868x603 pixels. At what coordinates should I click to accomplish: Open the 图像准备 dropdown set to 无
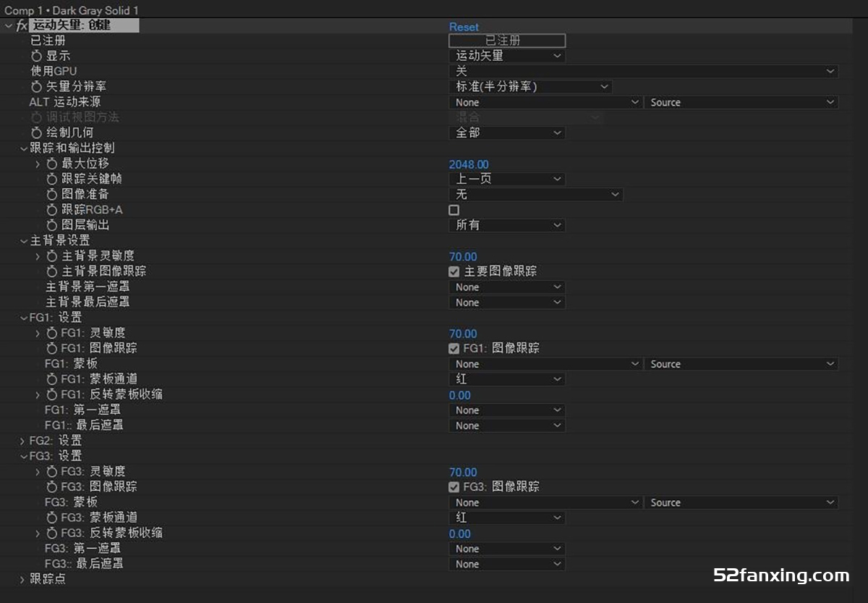(x=535, y=194)
